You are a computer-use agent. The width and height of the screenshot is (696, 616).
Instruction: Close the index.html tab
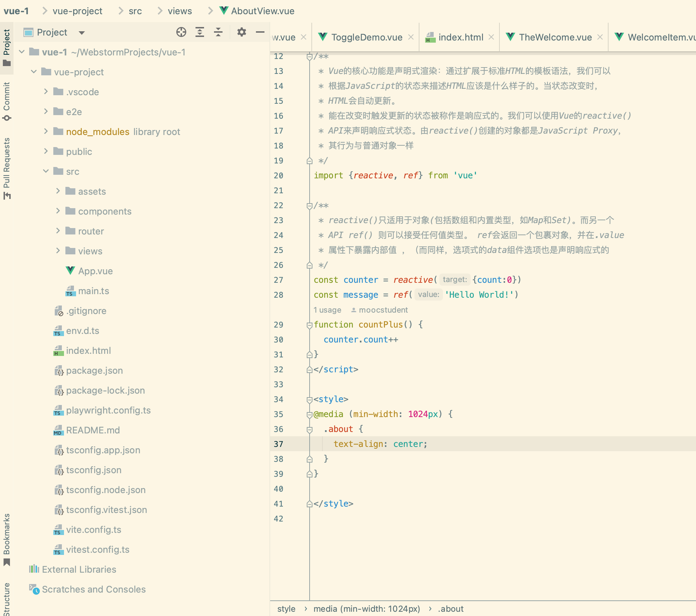(x=491, y=37)
